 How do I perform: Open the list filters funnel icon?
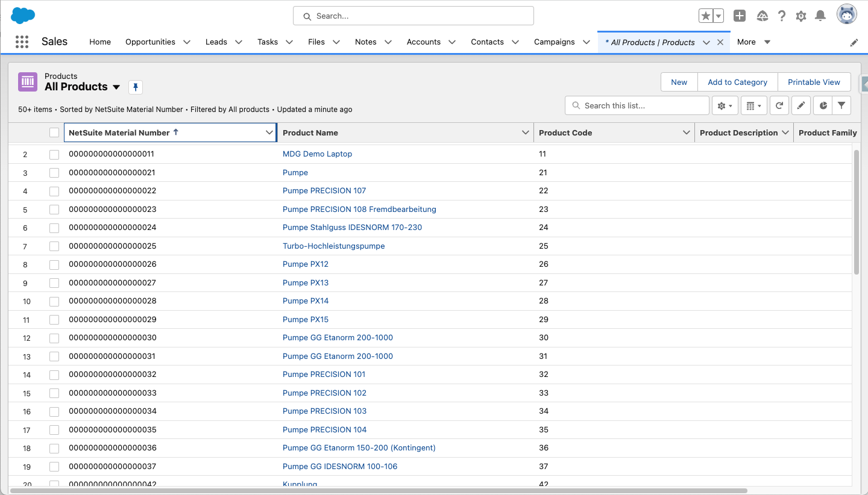841,105
